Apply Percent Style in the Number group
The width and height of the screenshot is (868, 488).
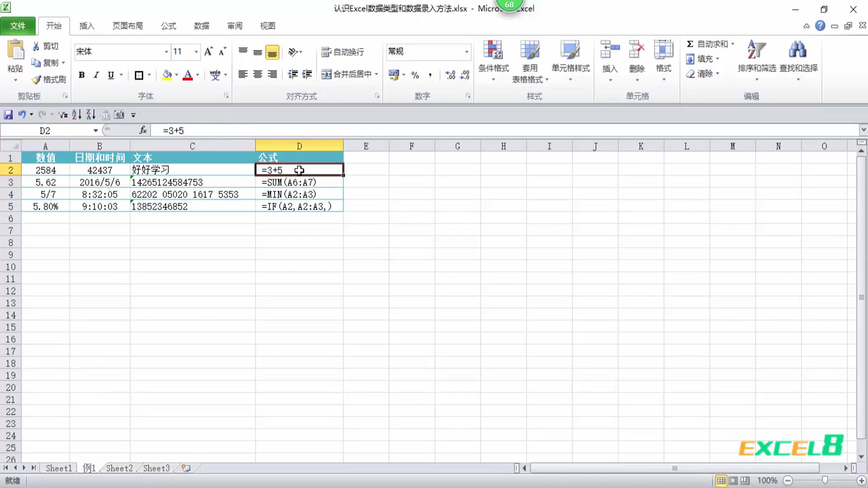click(x=415, y=75)
